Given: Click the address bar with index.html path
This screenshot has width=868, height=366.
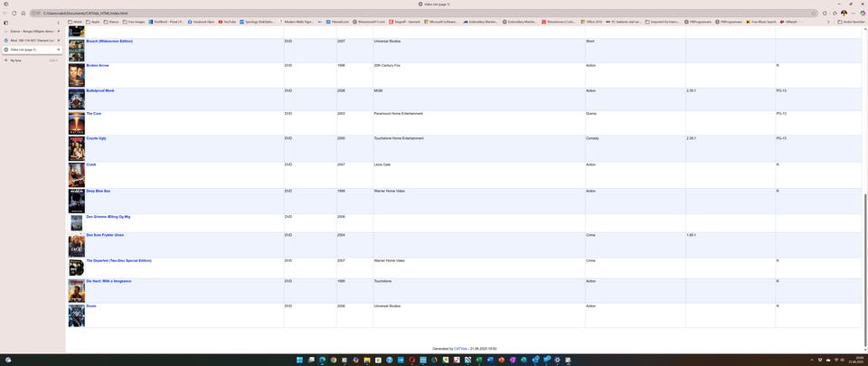Looking at the screenshot, I should click(423, 13).
